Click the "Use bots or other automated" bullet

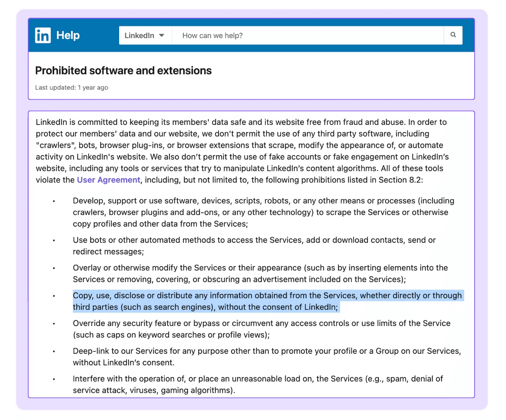coord(254,246)
